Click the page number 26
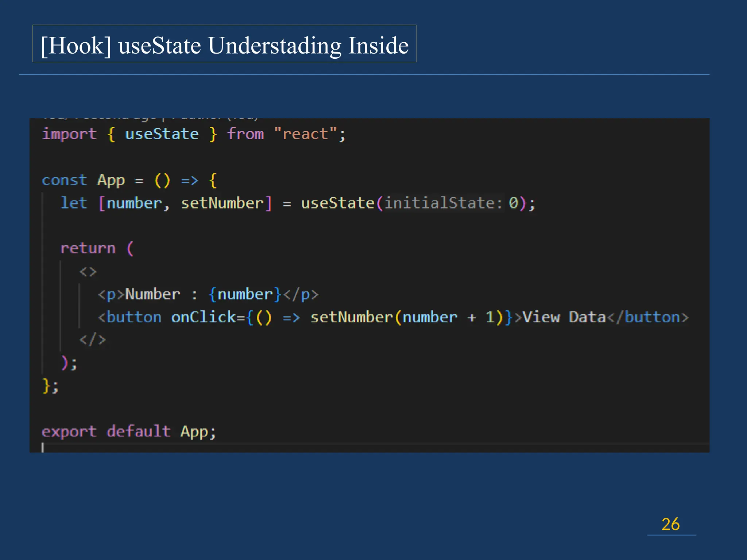747x560 pixels. click(670, 524)
